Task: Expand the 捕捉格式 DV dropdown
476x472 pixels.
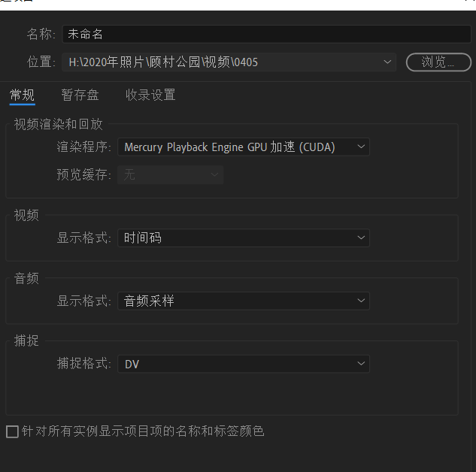Action: 233,364
